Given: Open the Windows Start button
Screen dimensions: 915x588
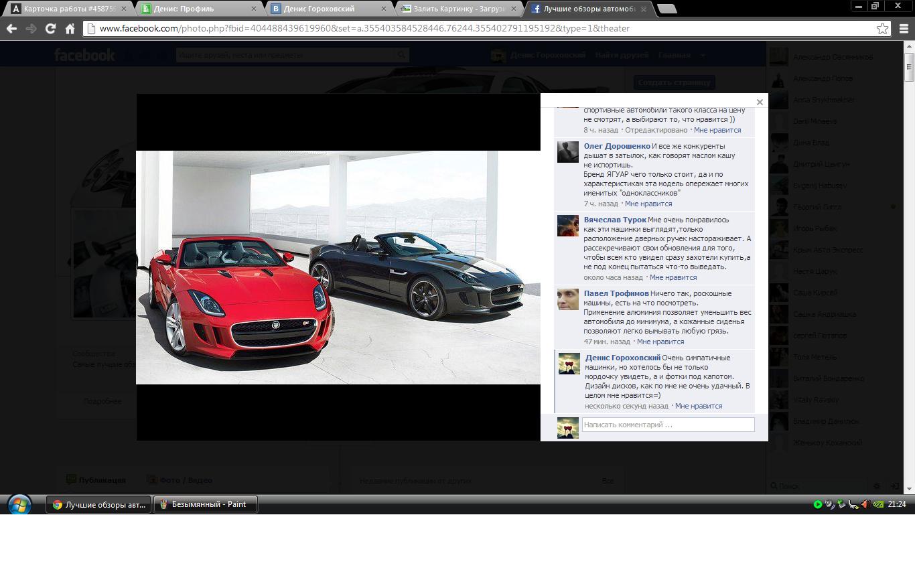Looking at the screenshot, I should click(x=19, y=504).
